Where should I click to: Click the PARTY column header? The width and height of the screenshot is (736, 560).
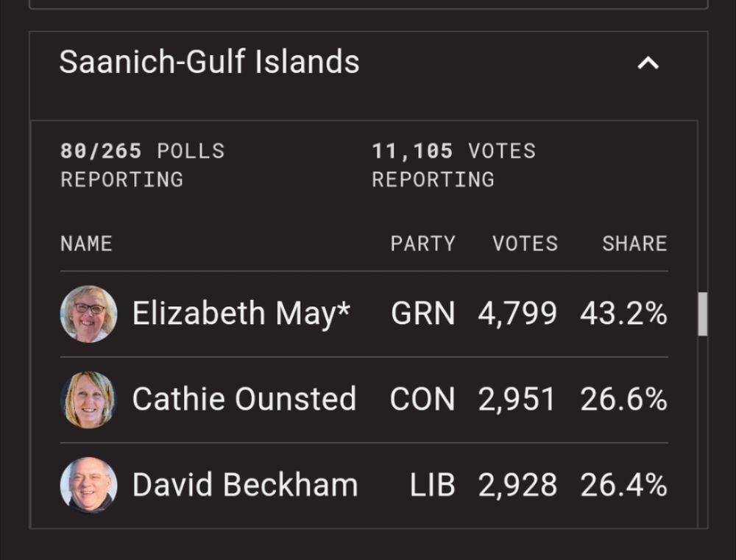[x=423, y=244]
